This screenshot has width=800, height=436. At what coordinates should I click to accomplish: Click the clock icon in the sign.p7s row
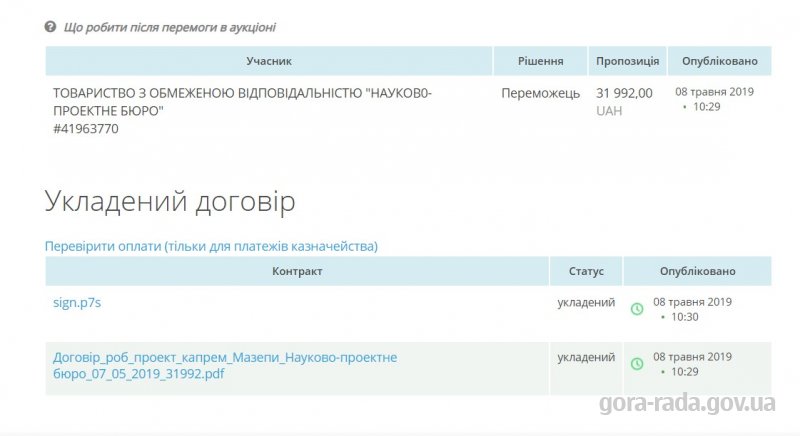point(637,309)
